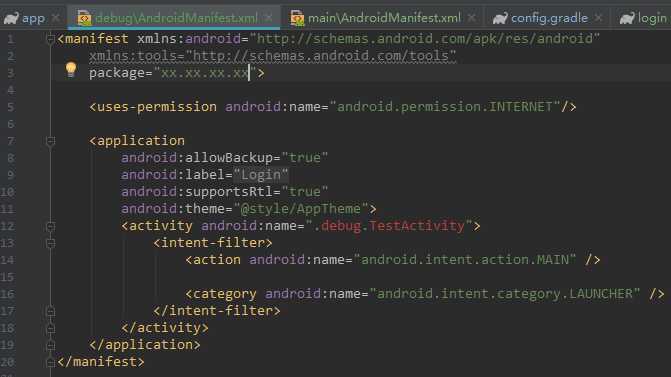Click fold marker at closing intent-filter line 17
671x377 pixels.
click(50, 311)
